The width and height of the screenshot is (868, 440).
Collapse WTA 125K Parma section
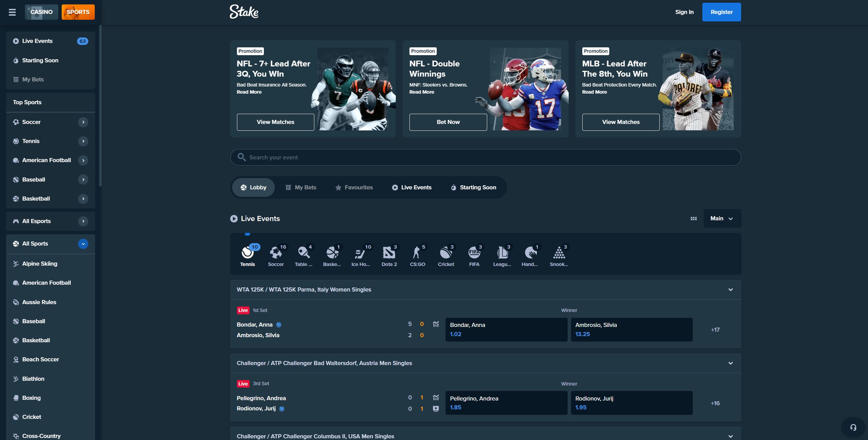(731, 290)
